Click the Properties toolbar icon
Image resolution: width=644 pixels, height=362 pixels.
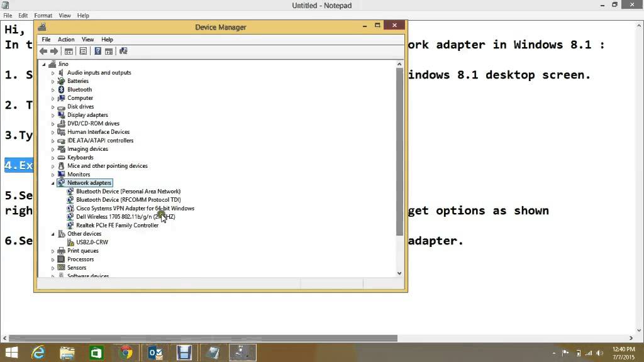point(83,52)
